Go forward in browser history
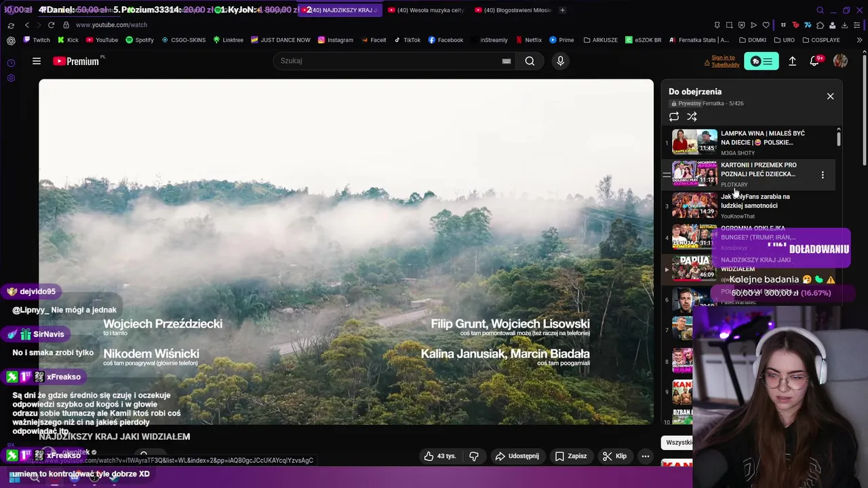 click(39, 25)
